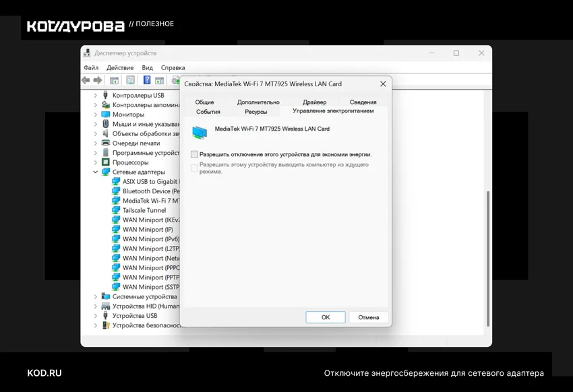Click the Мониторы monitor icon
Image resolution: width=573 pixels, height=392 pixels.
(x=106, y=115)
